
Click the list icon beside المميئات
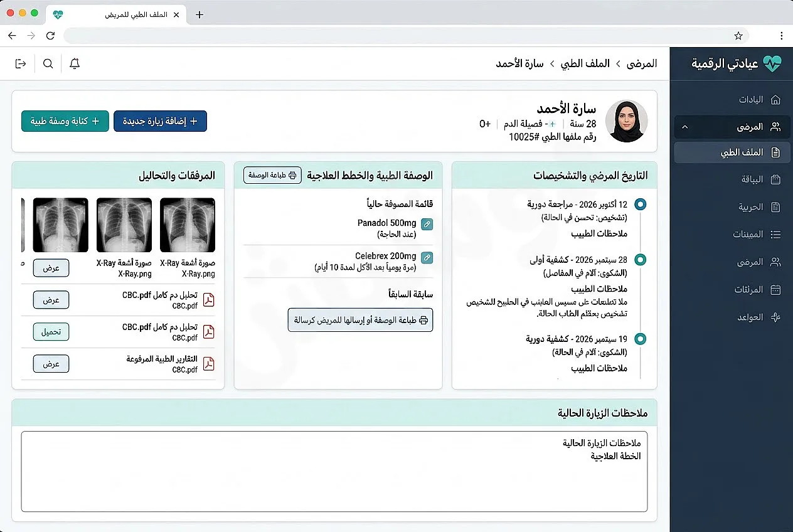tap(775, 234)
